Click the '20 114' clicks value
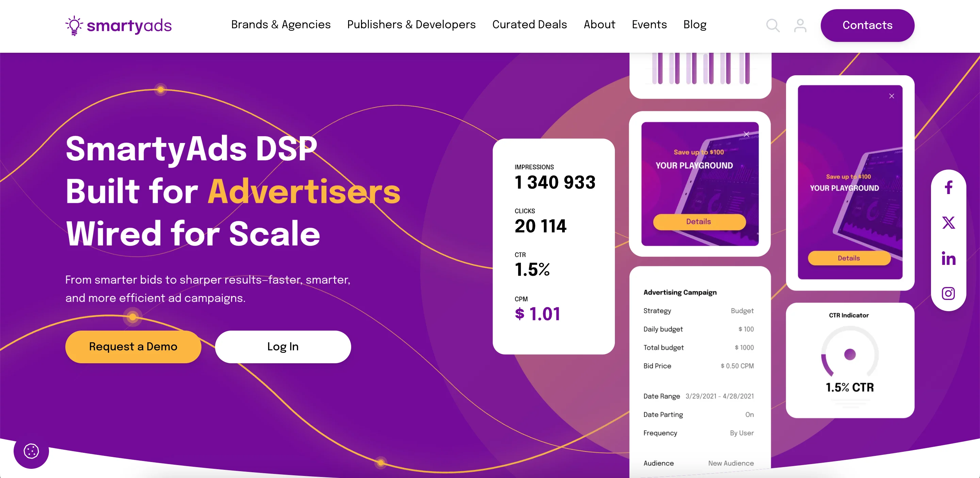 (x=541, y=226)
